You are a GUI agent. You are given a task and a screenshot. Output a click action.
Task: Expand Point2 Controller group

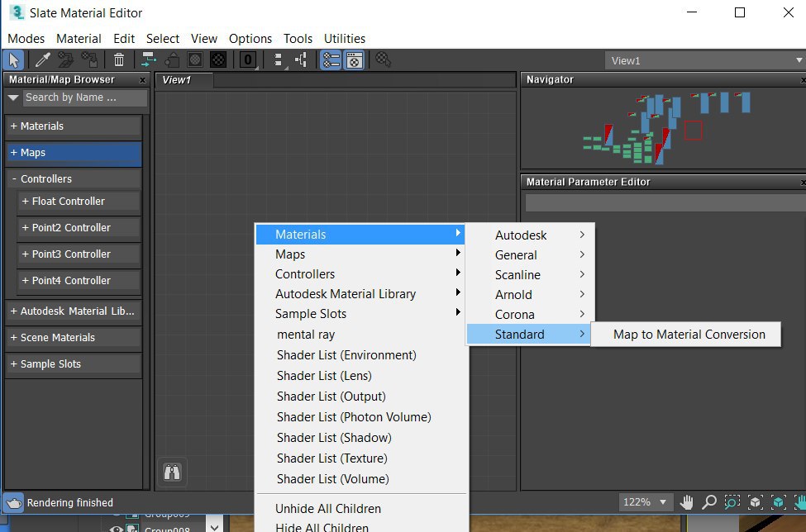point(79,228)
